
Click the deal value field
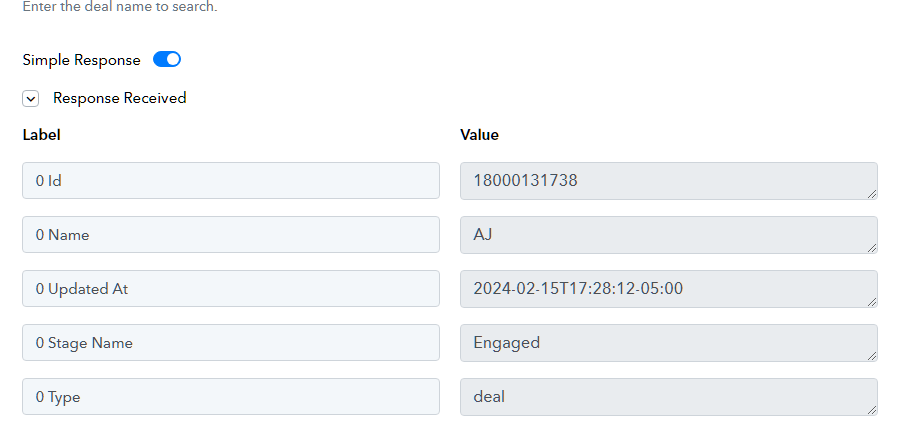[669, 397]
